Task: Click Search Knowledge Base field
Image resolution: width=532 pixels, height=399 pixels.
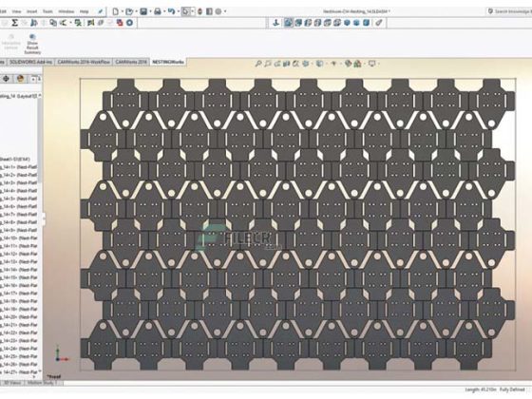Action: [509, 11]
